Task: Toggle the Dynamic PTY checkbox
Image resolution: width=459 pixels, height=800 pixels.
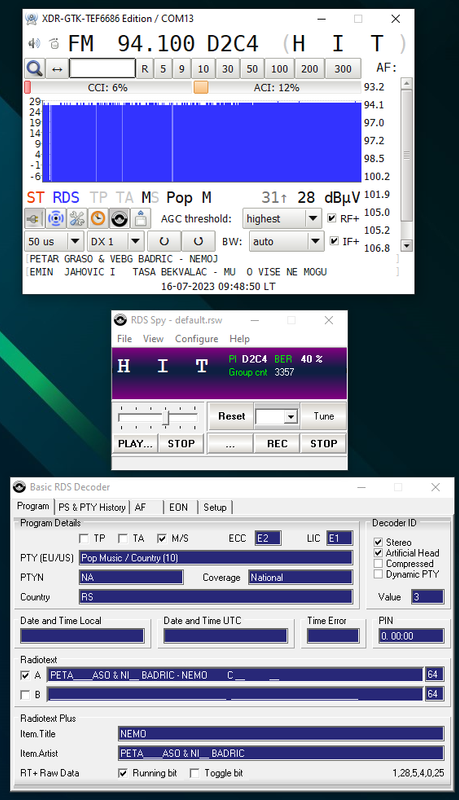Action: click(378, 574)
